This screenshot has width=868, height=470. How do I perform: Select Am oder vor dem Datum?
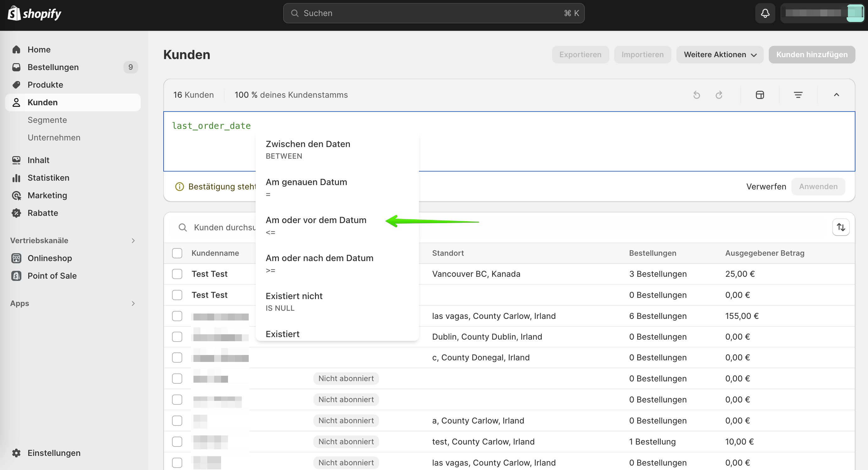click(337, 226)
